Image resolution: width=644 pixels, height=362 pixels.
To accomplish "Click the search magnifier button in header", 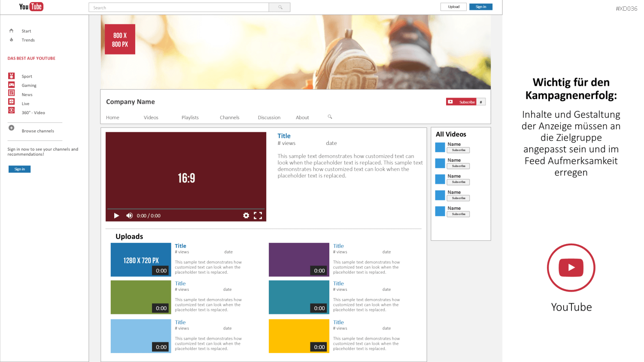I will (x=279, y=7).
